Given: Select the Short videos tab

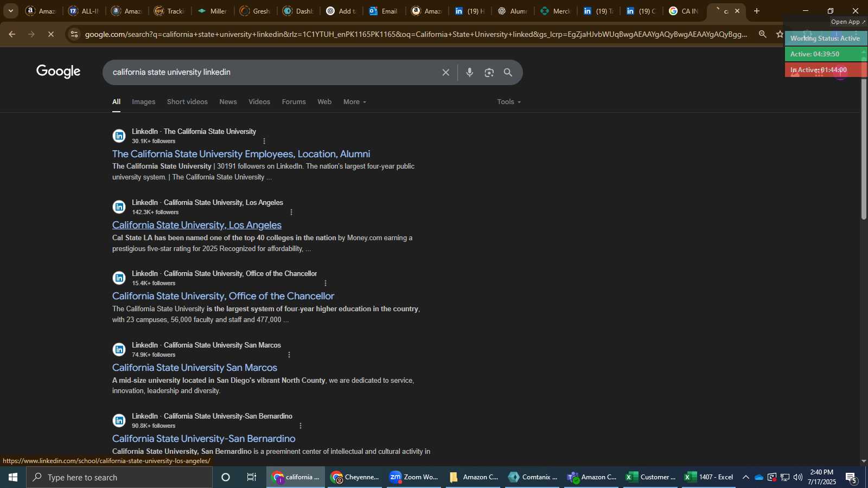Looking at the screenshot, I should [187, 102].
